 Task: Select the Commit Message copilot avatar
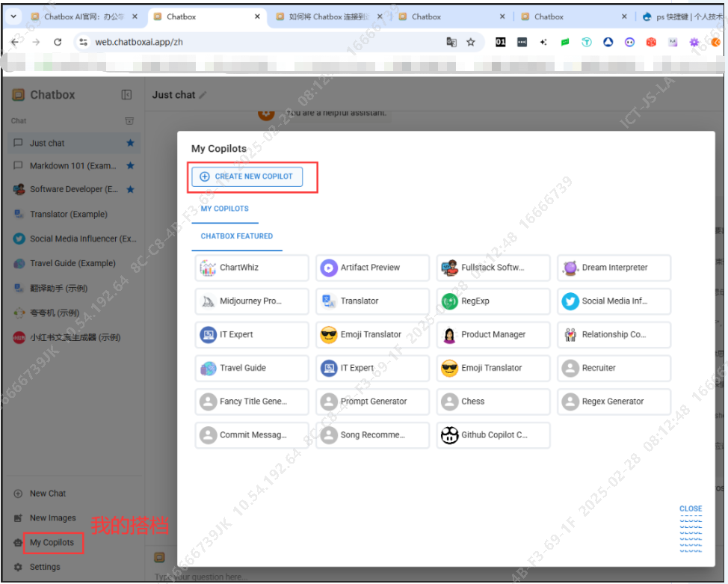click(x=208, y=435)
